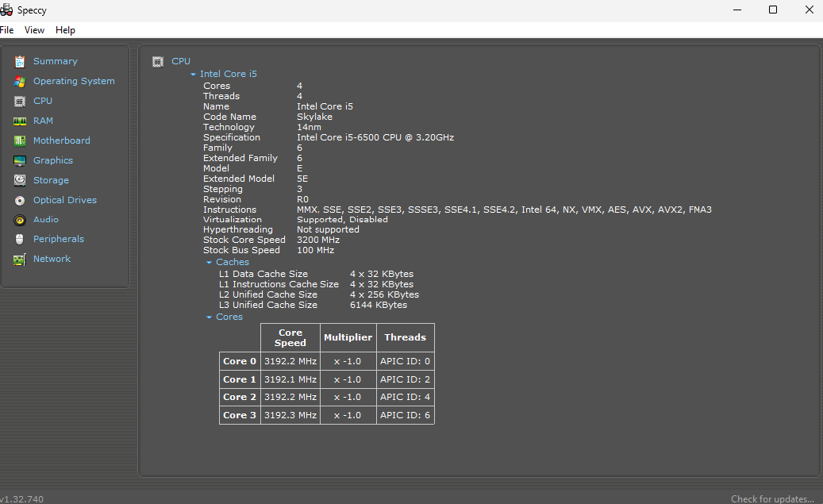Open the File menu
Viewport: 823px width, 504px height.
click(7, 30)
